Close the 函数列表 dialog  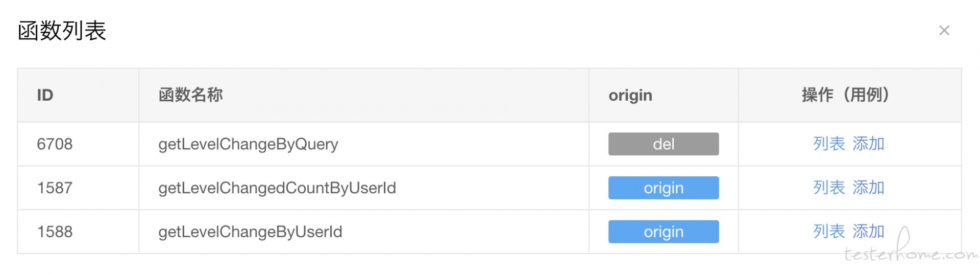pyautogui.click(x=944, y=31)
